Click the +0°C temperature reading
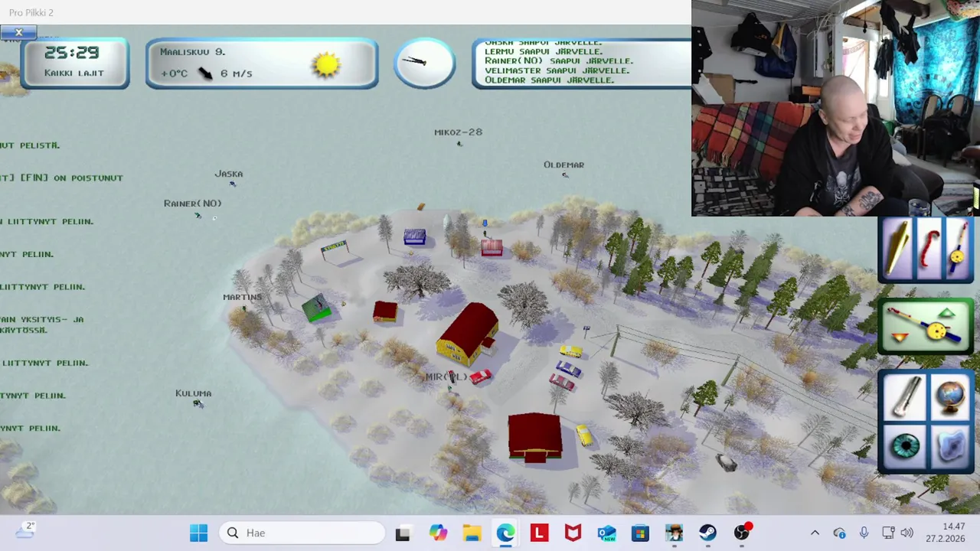 pos(174,73)
